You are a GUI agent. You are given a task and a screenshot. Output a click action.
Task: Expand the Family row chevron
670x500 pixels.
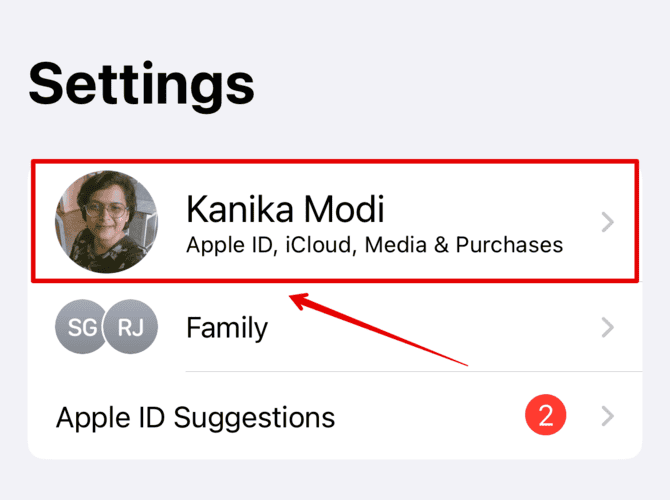[x=607, y=327]
